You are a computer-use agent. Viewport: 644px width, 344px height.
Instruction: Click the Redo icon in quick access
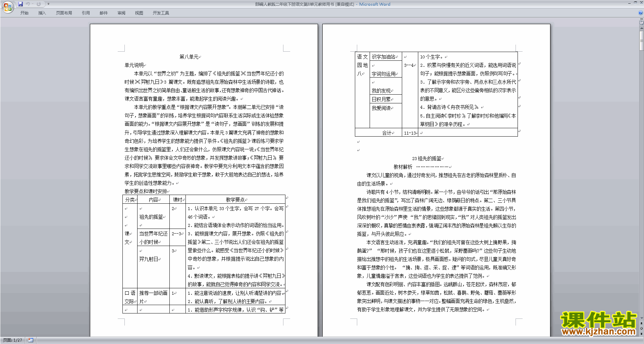click(39, 4)
